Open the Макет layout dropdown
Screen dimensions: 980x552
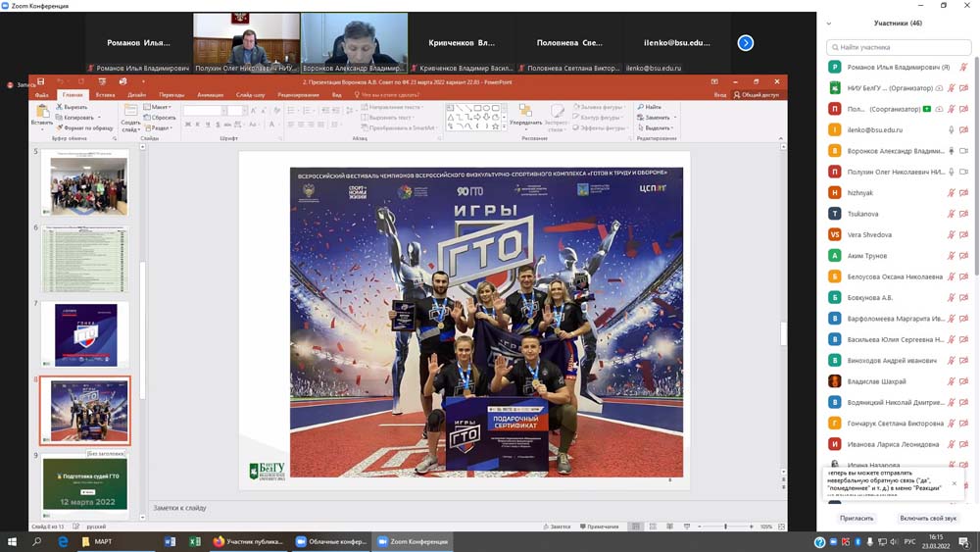(x=161, y=107)
